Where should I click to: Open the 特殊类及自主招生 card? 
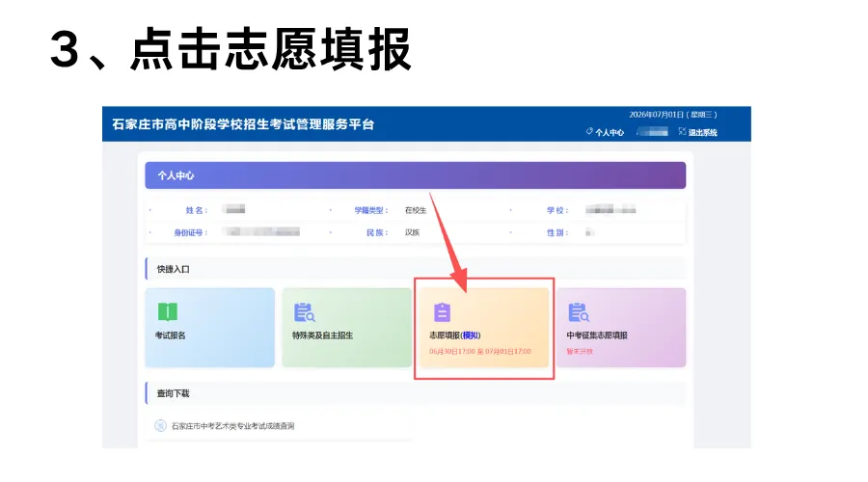coord(346,327)
